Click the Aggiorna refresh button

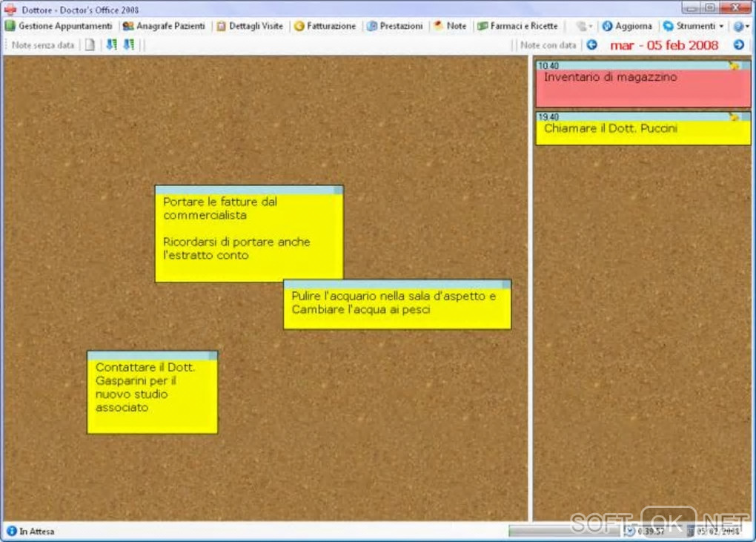pyautogui.click(x=627, y=26)
